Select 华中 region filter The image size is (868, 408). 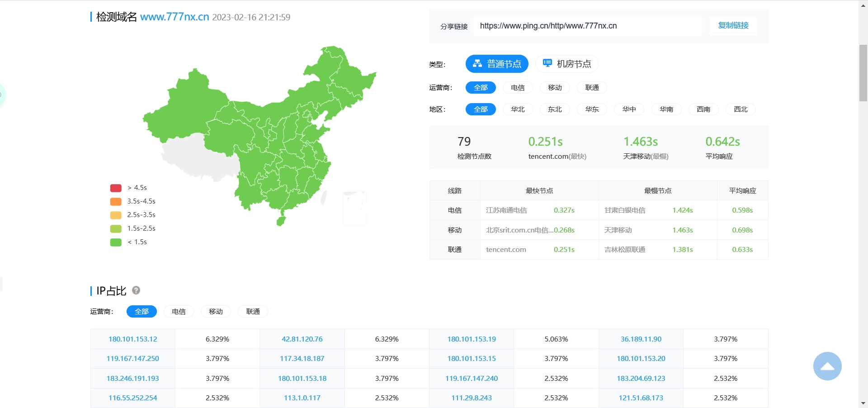coord(629,109)
